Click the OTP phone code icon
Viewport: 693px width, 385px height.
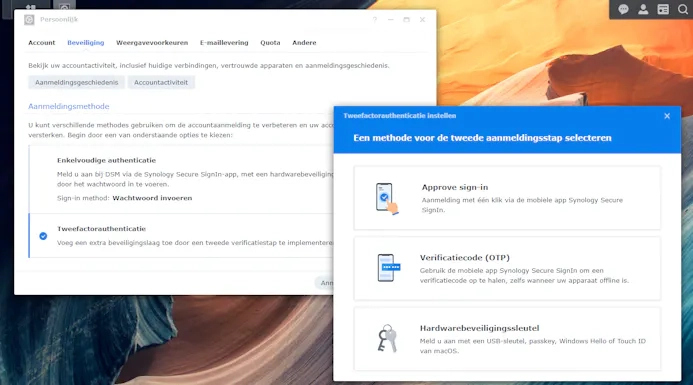pyautogui.click(x=388, y=267)
